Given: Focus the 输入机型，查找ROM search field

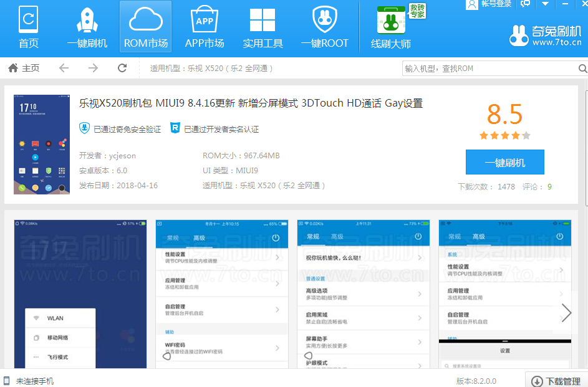Looking at the screenshot, I should click(x=490, y=69).
